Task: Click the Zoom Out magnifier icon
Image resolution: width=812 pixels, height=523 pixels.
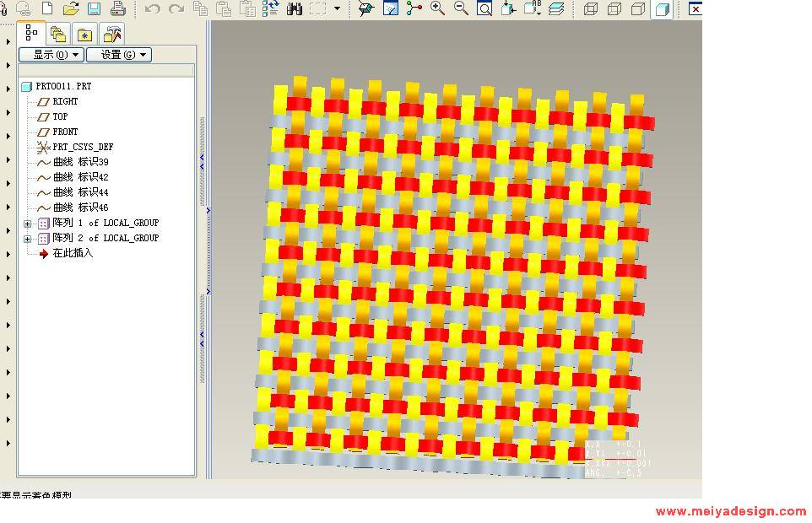Action: [x=461, y=9]
